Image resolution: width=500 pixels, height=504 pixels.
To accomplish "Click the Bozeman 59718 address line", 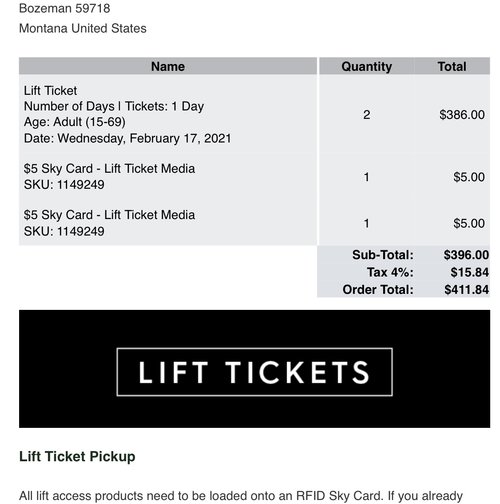I will pos(65,8).
